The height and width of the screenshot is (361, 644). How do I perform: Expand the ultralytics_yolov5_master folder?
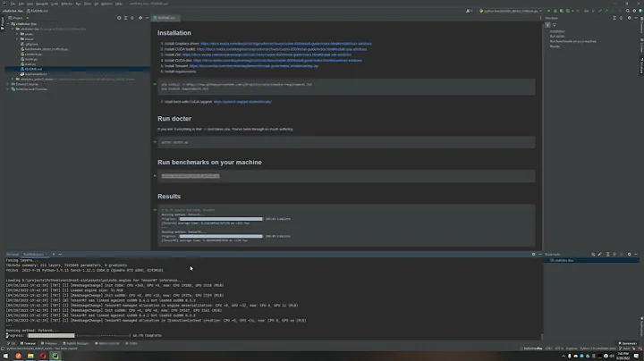click(13, 80)
